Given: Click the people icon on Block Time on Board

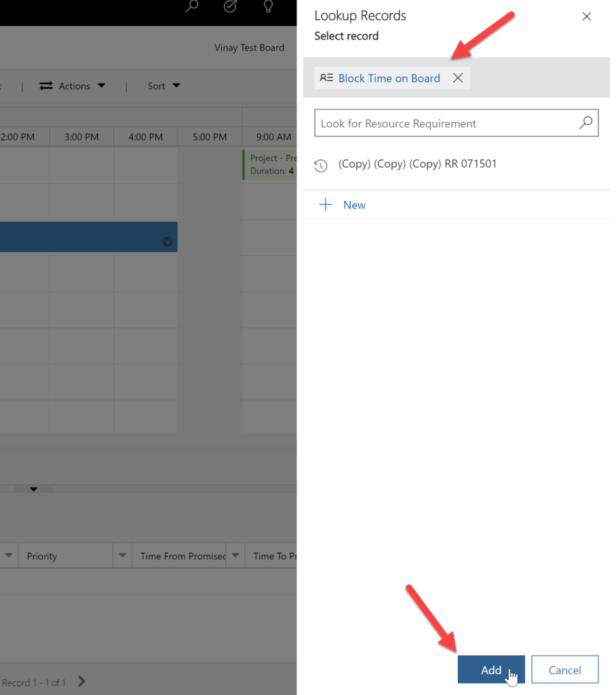Looking at the screenshot, I should coord(325,77).
